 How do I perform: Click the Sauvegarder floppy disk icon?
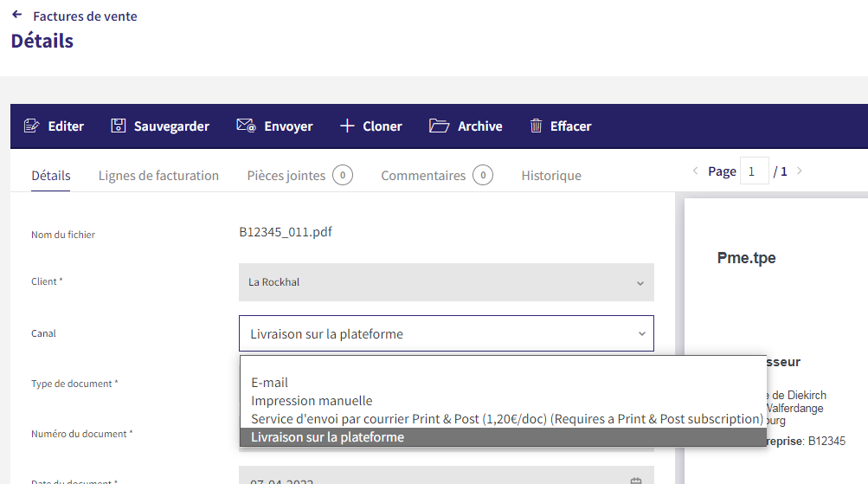click(x=119, y=126)
